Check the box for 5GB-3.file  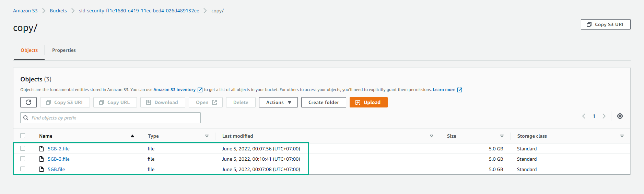[x=23, y=159]
